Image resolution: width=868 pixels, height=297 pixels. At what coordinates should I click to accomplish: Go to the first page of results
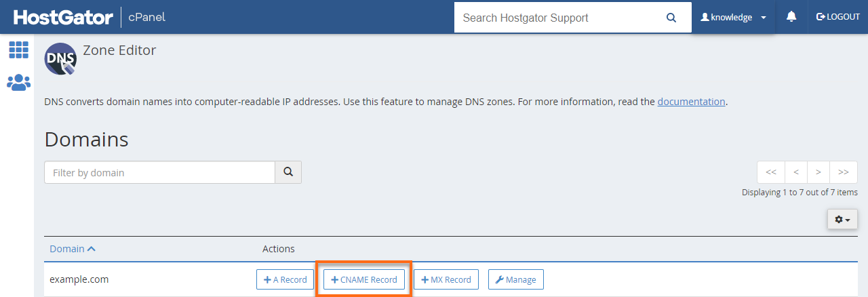tap(771, 172)
